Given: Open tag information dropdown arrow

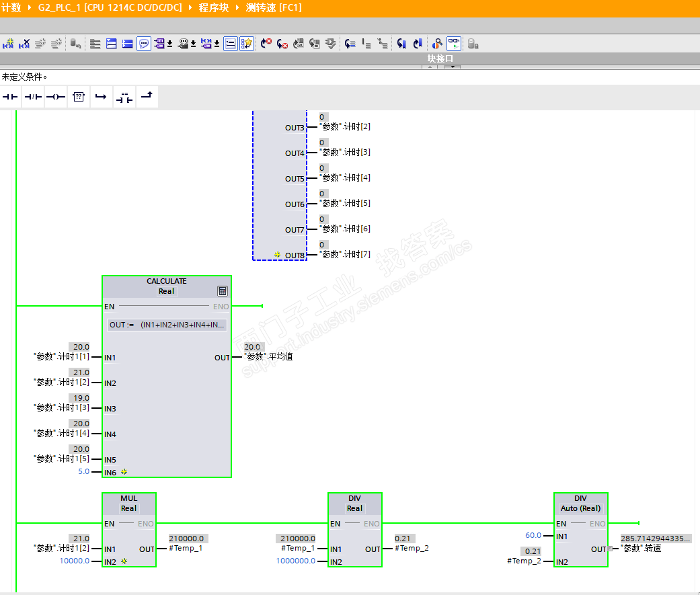Looking at the screenshot, I should pos(193,44).
